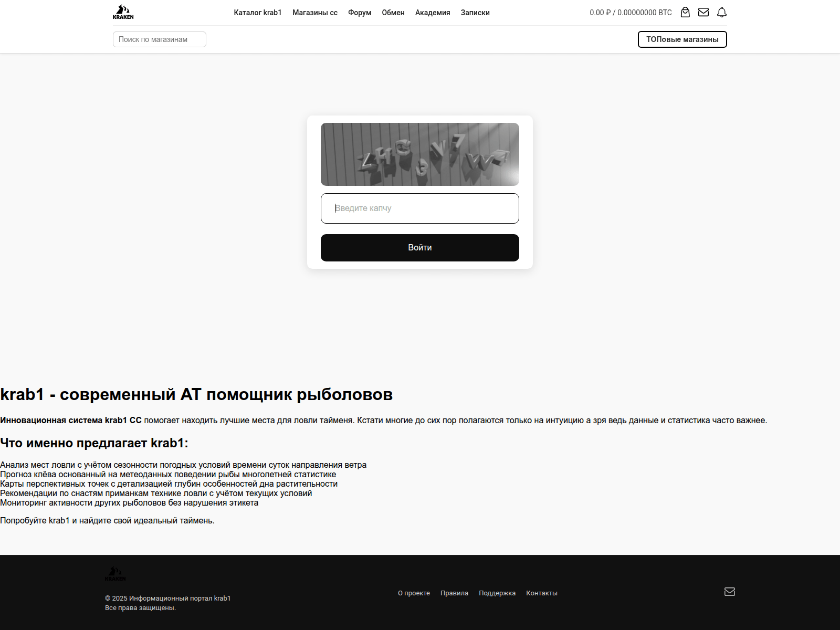Click text Попробуйте krab1 и найдите свой идеальный таймень

(107, 521)
